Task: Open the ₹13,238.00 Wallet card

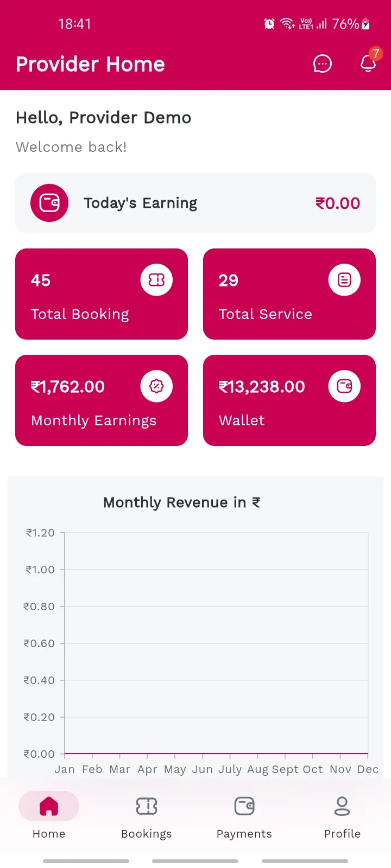Action: coord(289,400)
